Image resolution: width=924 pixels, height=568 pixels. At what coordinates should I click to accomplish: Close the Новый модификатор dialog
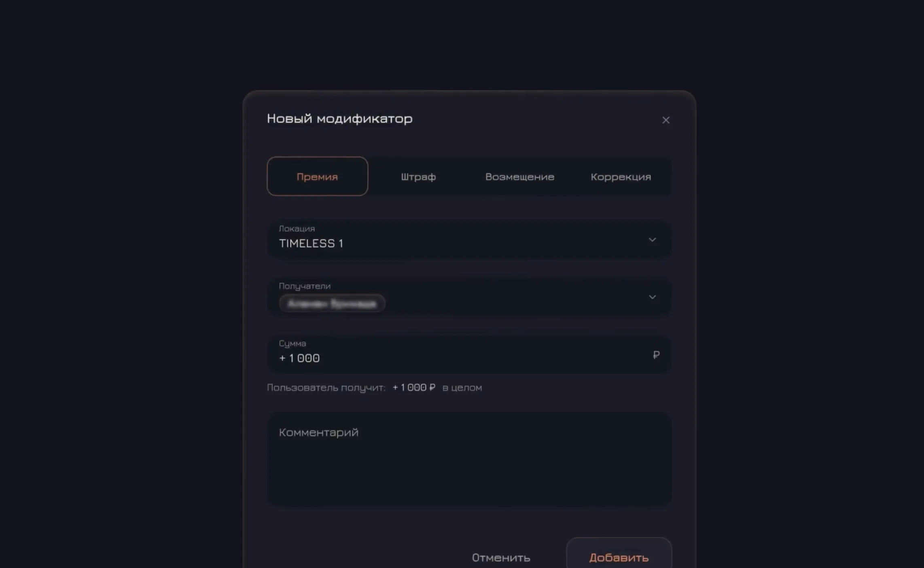[665, 120]
